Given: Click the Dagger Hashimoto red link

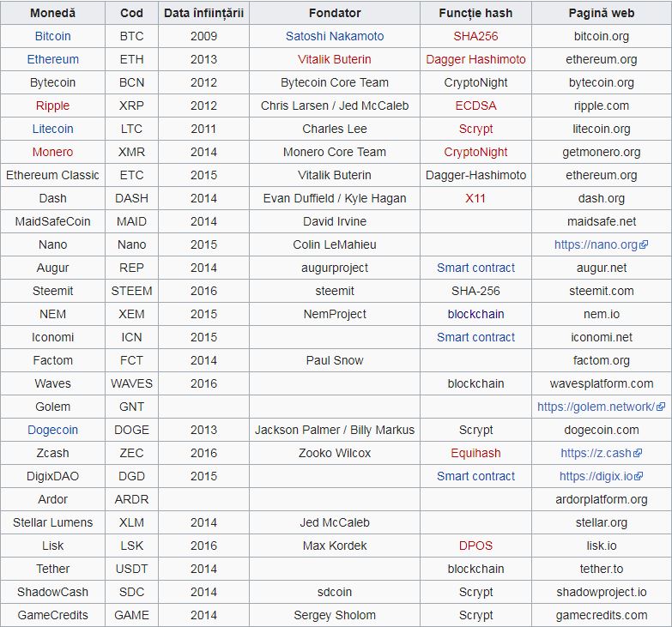Looking at the screenshot, I should tap(475, 60).
